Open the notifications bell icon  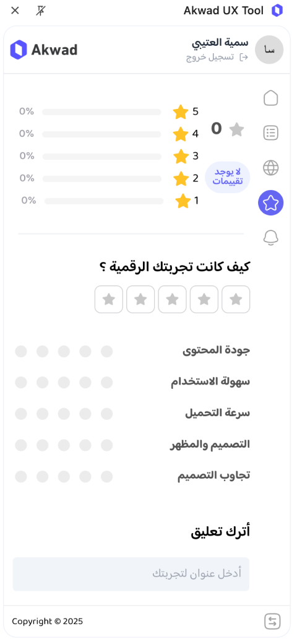271,237
